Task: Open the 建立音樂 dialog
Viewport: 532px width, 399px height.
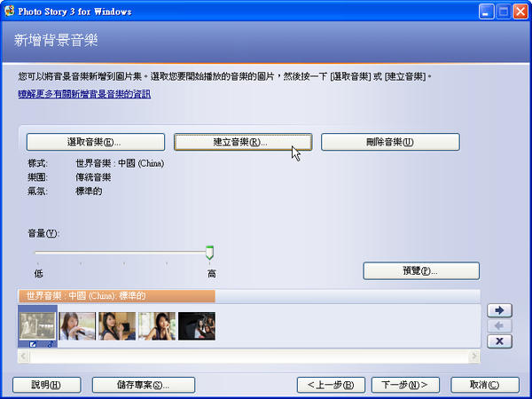Action: click(x=243, y=142)
